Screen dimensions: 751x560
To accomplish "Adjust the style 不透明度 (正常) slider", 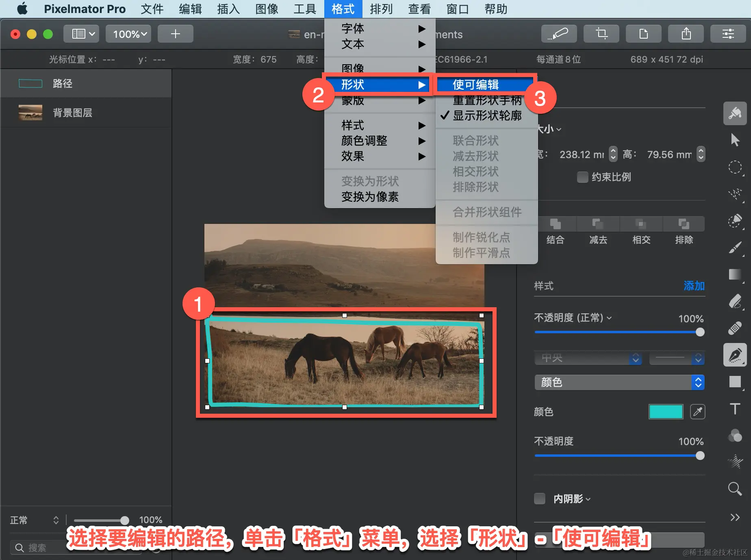I will pyautogui.click(x=619, y=332).
